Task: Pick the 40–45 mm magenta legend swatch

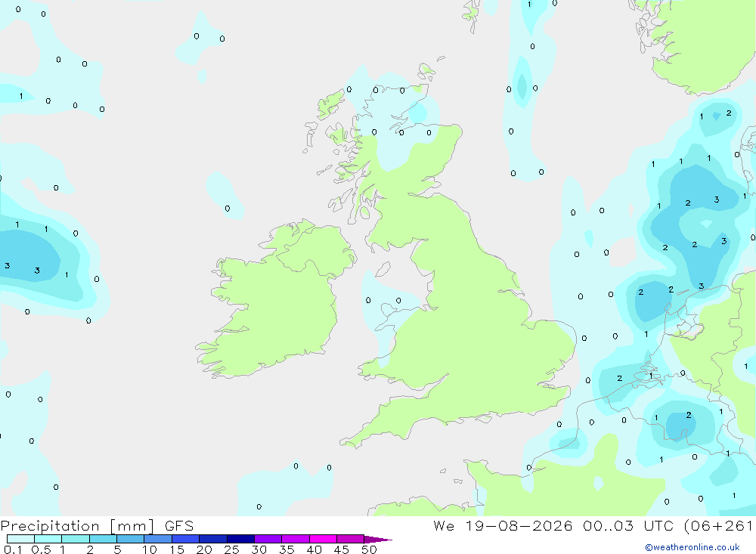Action: [323, 539]
